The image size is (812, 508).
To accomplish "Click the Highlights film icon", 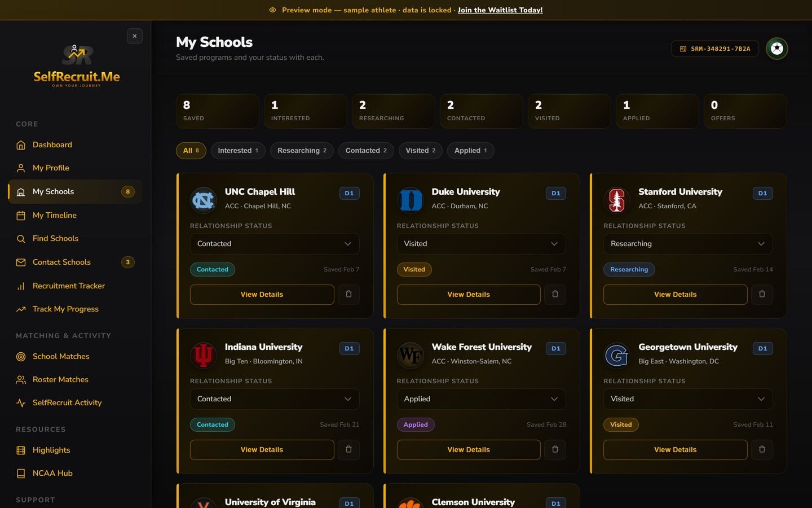I will pyautogui.click(x=21, y=450).
